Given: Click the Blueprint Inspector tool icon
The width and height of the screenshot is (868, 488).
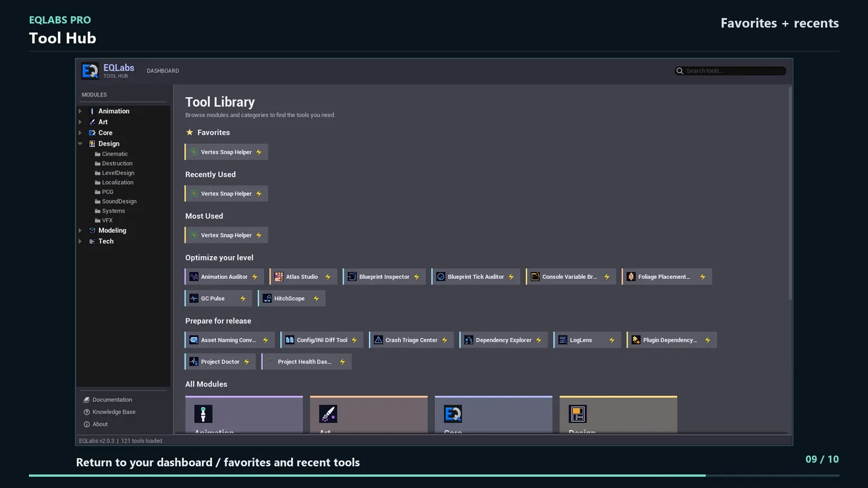Looking at the screenshot, I should coord(352,277).
